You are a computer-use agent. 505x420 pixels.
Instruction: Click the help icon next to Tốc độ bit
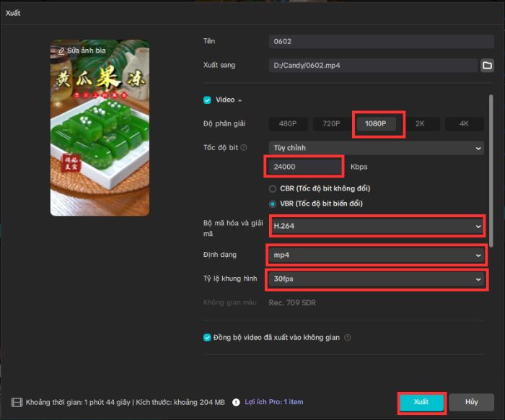243,148
